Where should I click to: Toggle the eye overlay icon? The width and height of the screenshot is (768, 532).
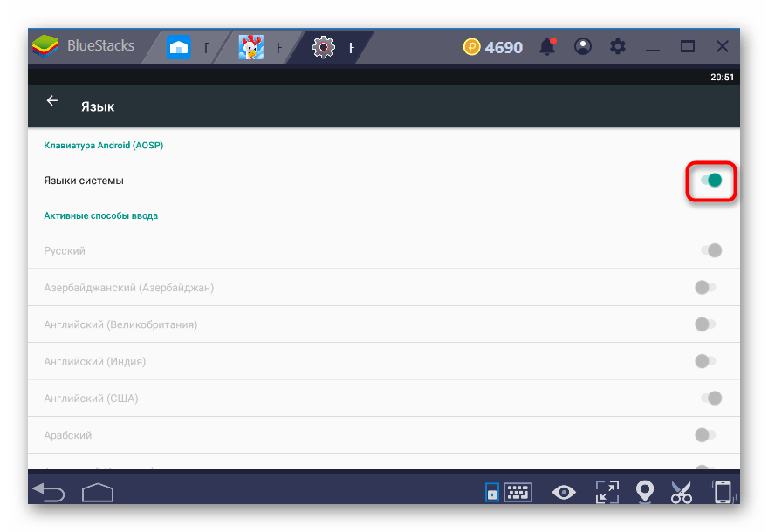tap(564, 492)
